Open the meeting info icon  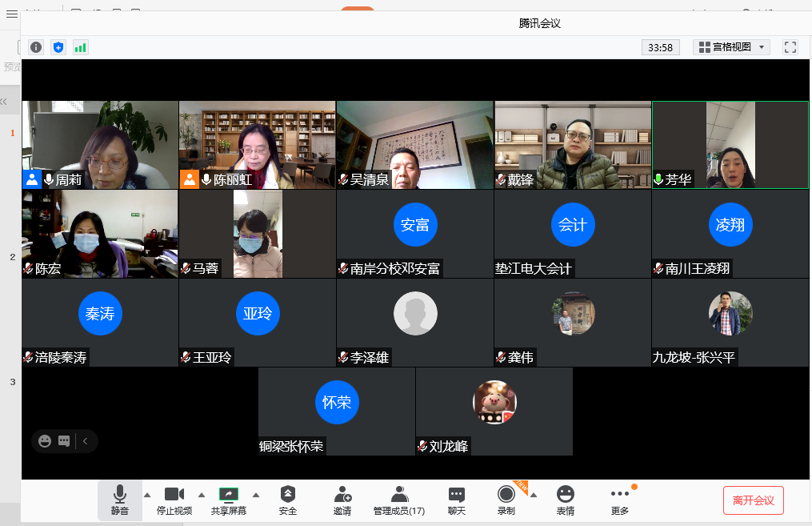point(36,47)
